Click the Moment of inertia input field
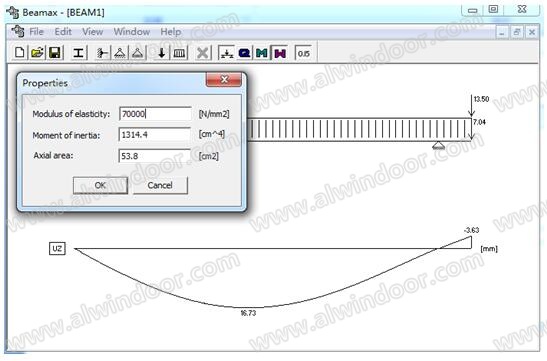547x361 pixels. tap(155, 135)
